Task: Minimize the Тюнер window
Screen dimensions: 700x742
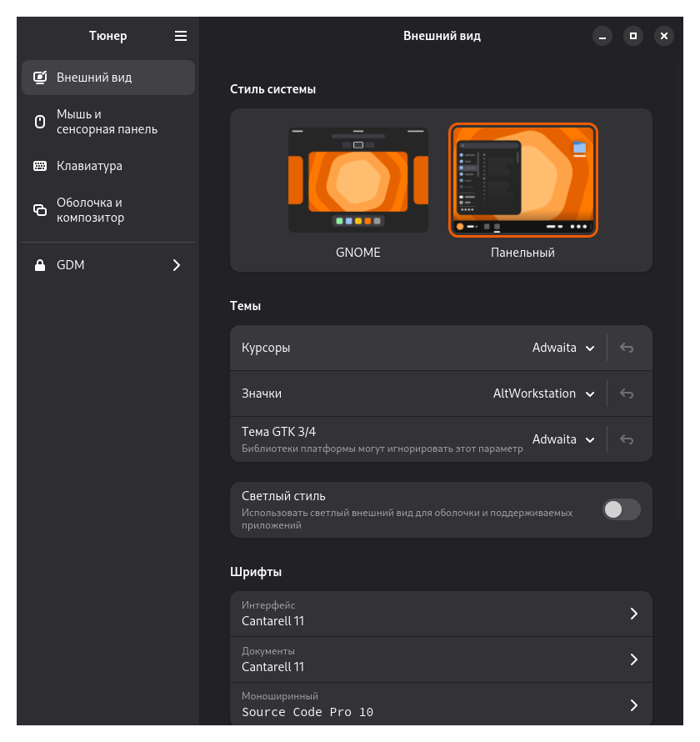Action: [602, 36]
